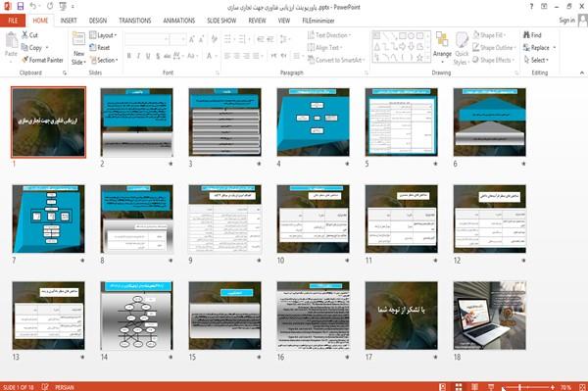Open the Arrange dropdown
This screenshot has height=391, width=588.
[x=442, y=48]
